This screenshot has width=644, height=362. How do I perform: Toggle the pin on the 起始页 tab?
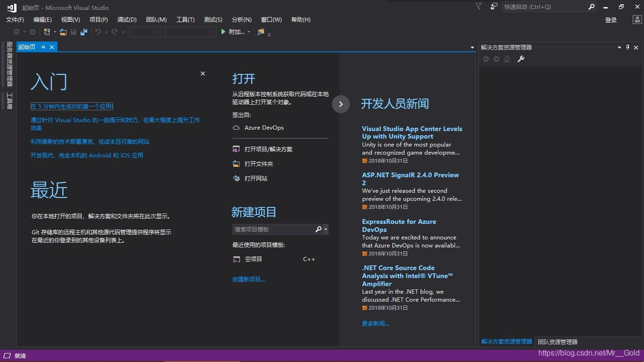click(43, 47)
